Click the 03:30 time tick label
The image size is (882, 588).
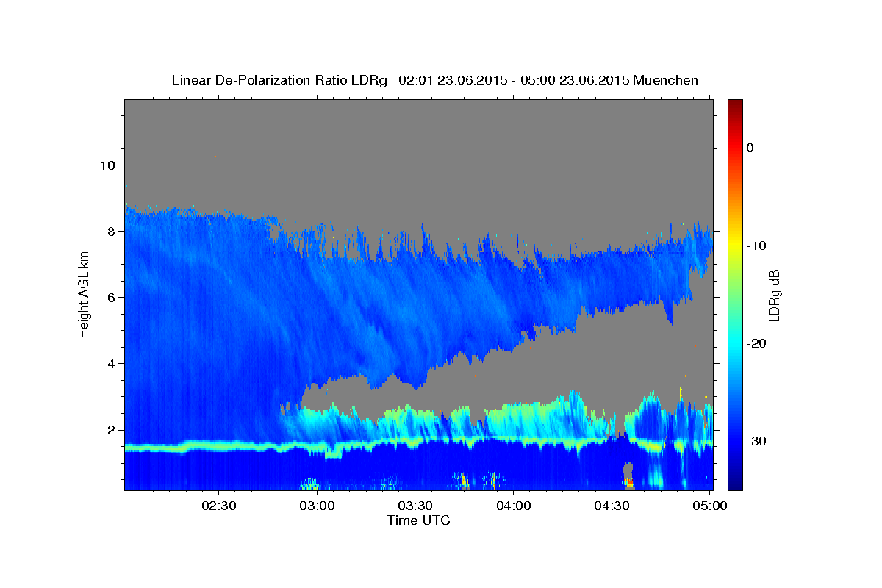pyautogui.click(x=415, y=506)
